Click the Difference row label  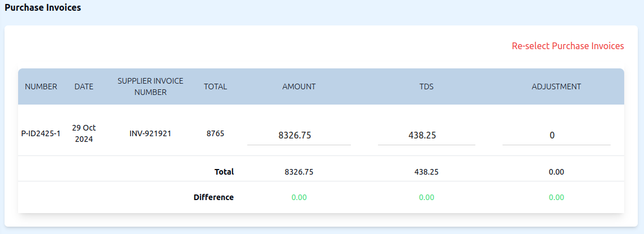click(213, 197)
